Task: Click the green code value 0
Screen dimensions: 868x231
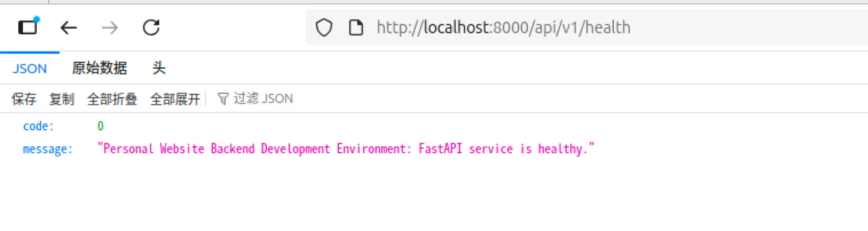Action: tap(100, 126)
